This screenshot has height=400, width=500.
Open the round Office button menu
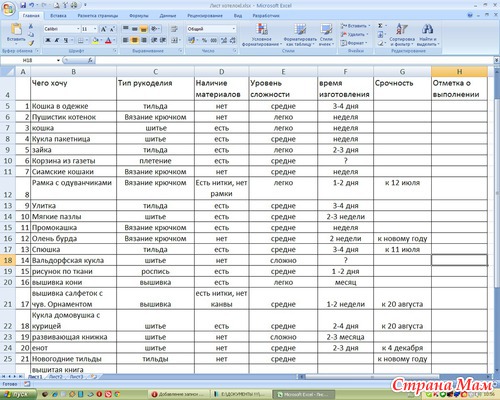tap(8, 9)
